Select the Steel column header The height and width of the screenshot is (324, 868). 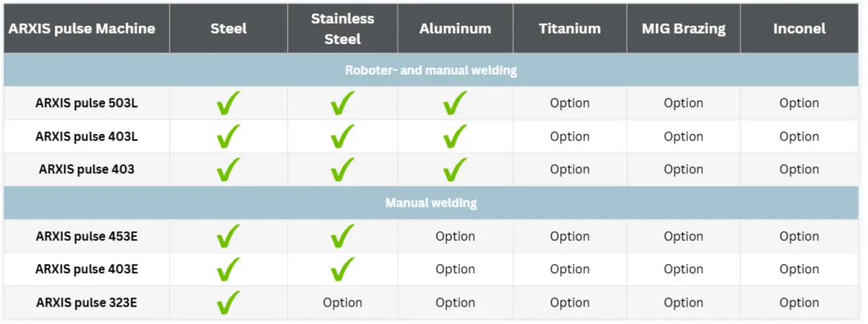click(229, 28)
